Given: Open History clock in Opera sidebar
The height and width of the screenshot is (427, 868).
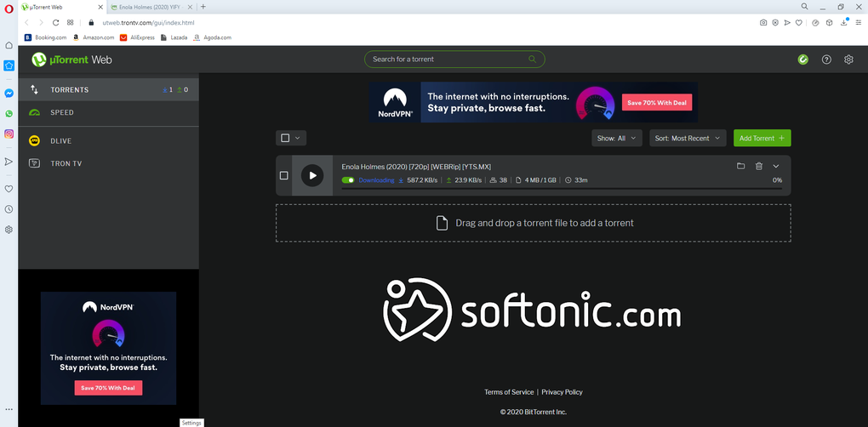Looking at the screenshot, I should (9, 209).
